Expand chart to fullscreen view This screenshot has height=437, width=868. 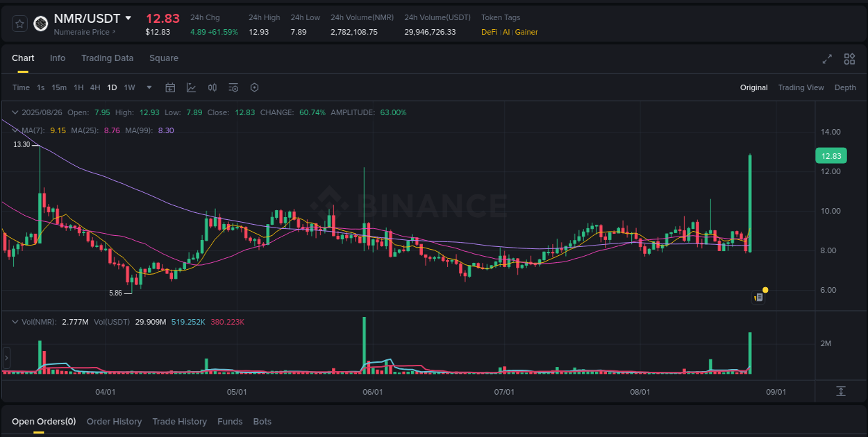(x=826, y=59)
